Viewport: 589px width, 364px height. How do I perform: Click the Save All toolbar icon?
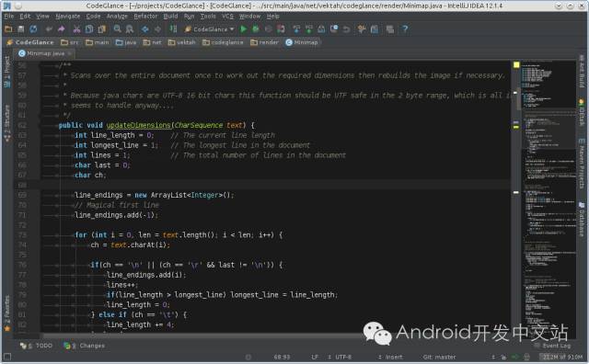pos(21,28)
